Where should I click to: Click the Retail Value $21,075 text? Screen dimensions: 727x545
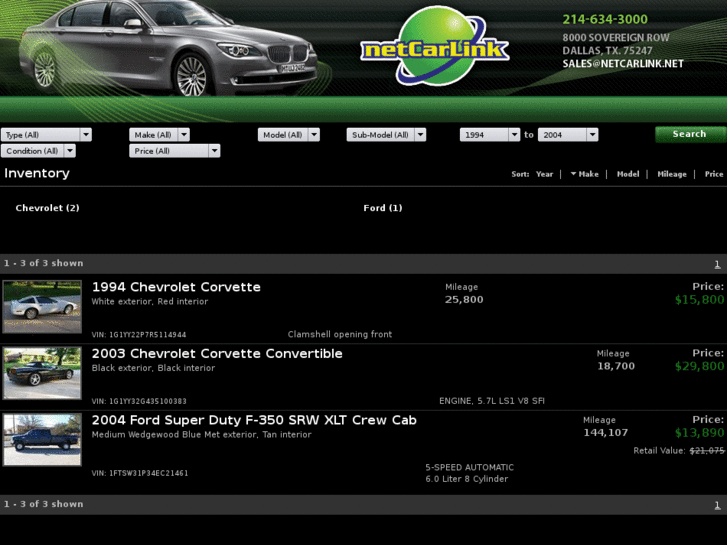coord(679,451)
